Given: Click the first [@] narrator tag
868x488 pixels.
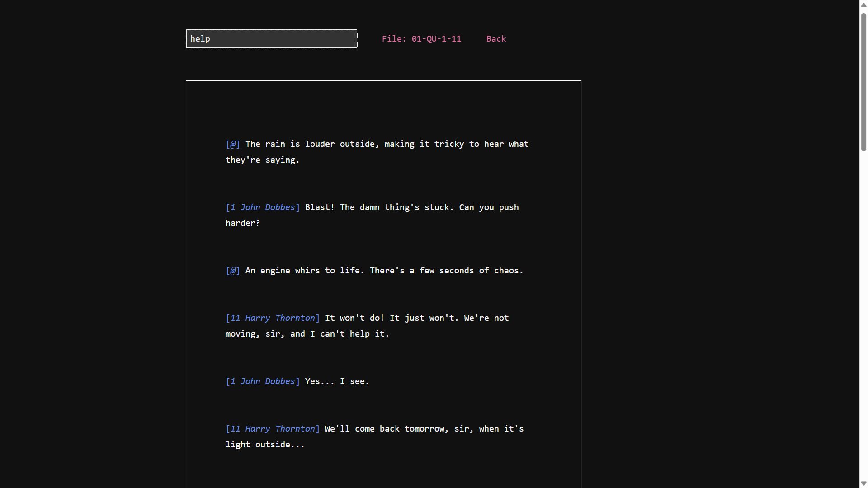Looking at the screenshot, I should pos(232,144).
